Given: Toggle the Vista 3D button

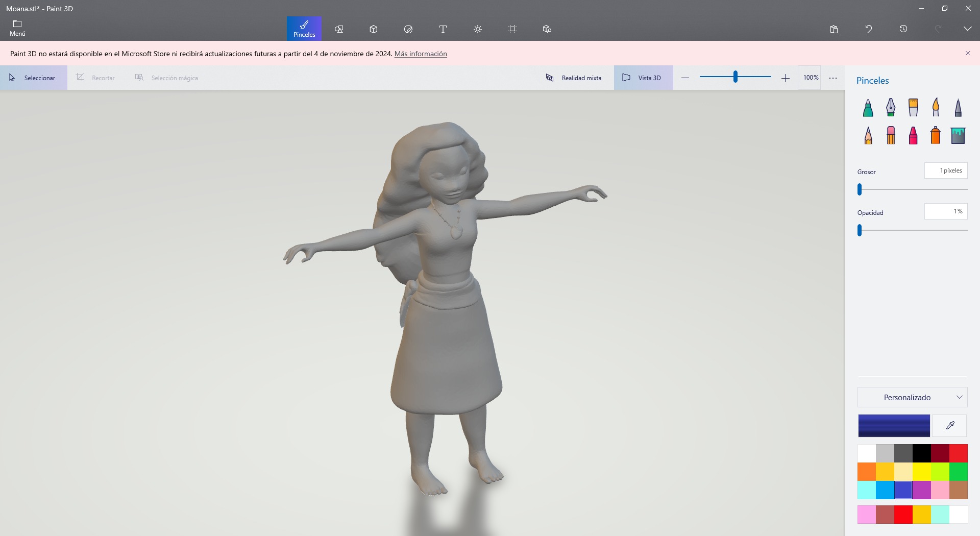Looking at the screenshot, I should click(643, 78).
